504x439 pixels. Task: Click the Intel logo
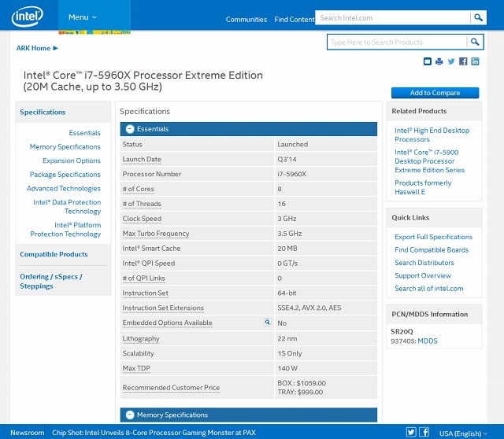[28, 17]
